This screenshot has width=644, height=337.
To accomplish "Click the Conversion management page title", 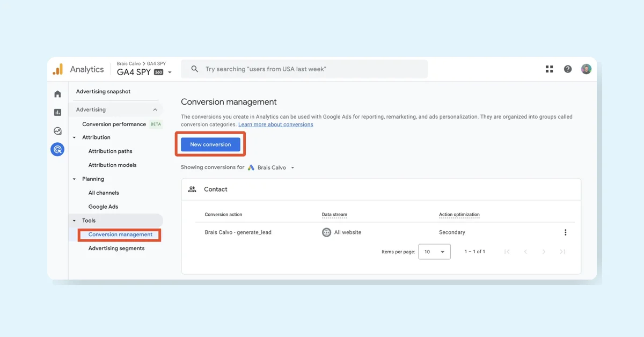I will [229, 102].
